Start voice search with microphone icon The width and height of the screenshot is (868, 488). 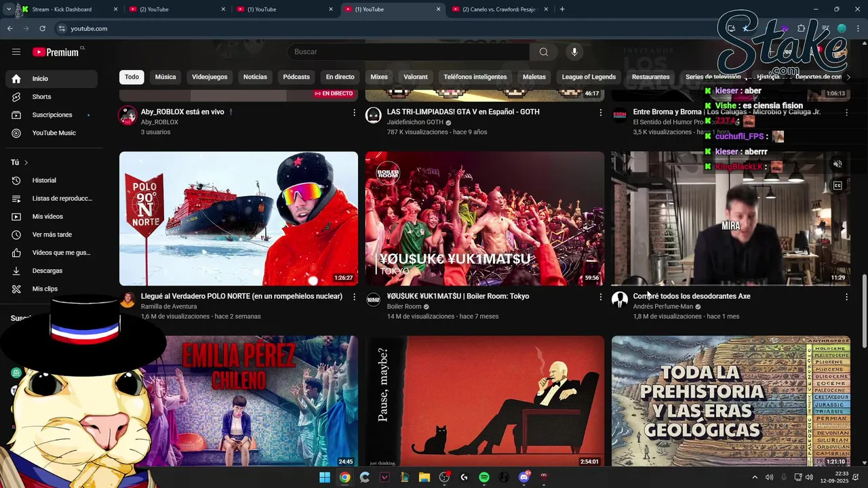click(x=574, y=52)
